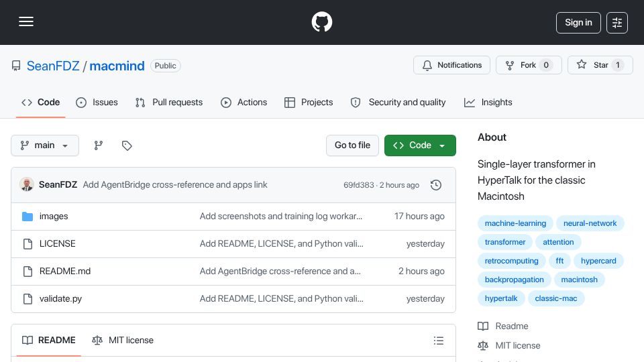
Task: Expand the main branch selector
Action: point(45,145)
